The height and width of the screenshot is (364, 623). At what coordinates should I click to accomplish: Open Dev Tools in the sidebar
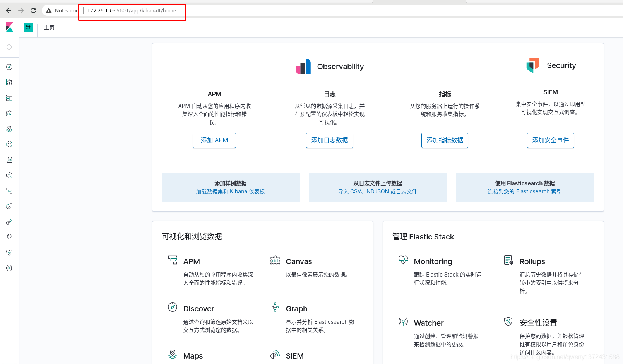coord(9,237)
